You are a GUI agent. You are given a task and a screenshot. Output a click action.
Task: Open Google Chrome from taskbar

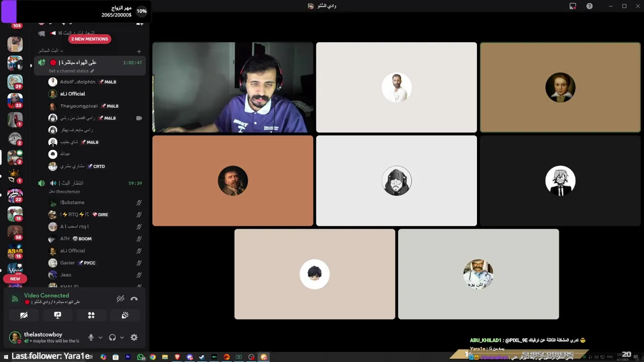pos(152,357)
